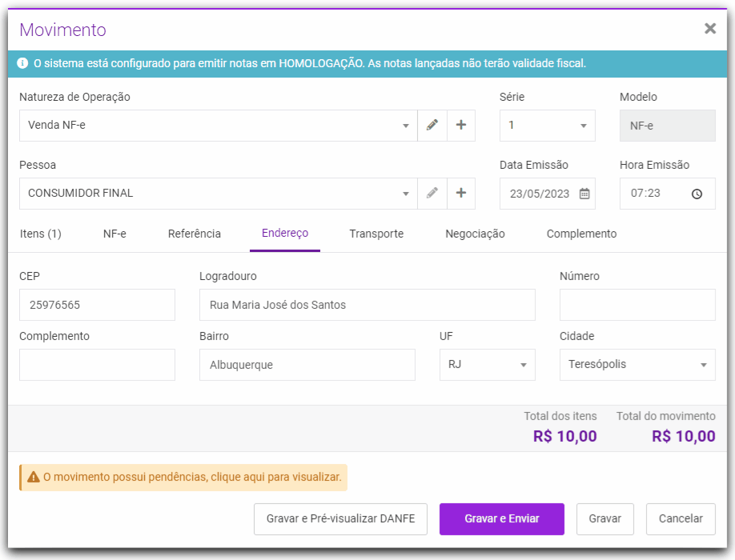The height and width of the screenshot is (560, 735).
Task: Edit the Natureza de Operação pencil icon
Action: point(432,126)
